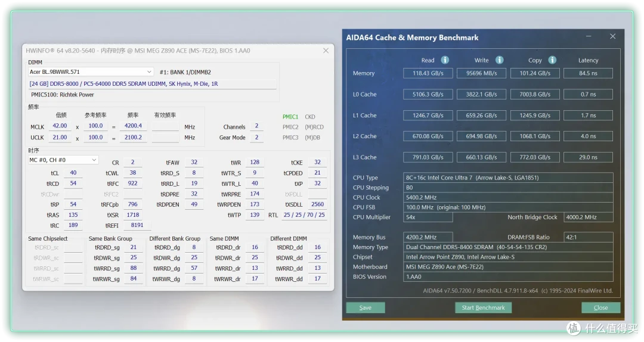
Task: Click the tCL timing value 40
Action: [x=73, y=173]
